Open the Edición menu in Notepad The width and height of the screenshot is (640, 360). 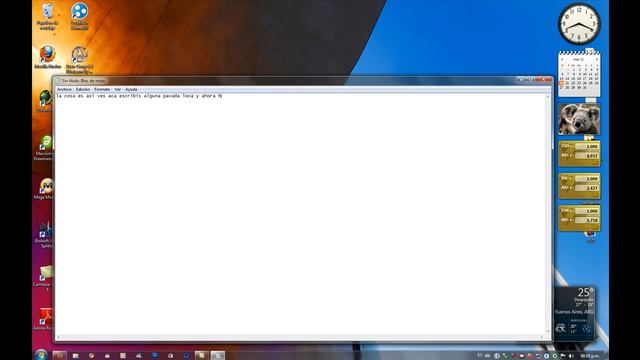point(83,89)
